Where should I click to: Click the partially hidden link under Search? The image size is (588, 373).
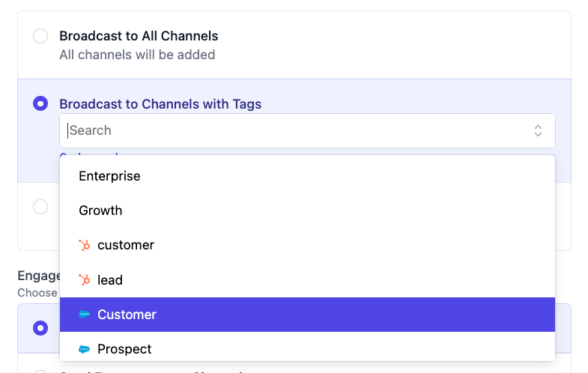pyautogui.click(x=88, y=153)
